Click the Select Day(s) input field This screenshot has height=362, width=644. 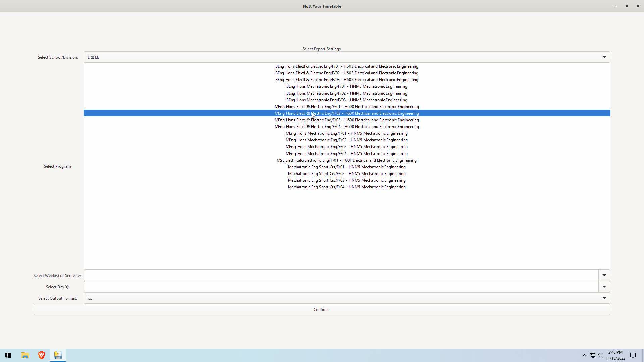(x=340, y=287)
